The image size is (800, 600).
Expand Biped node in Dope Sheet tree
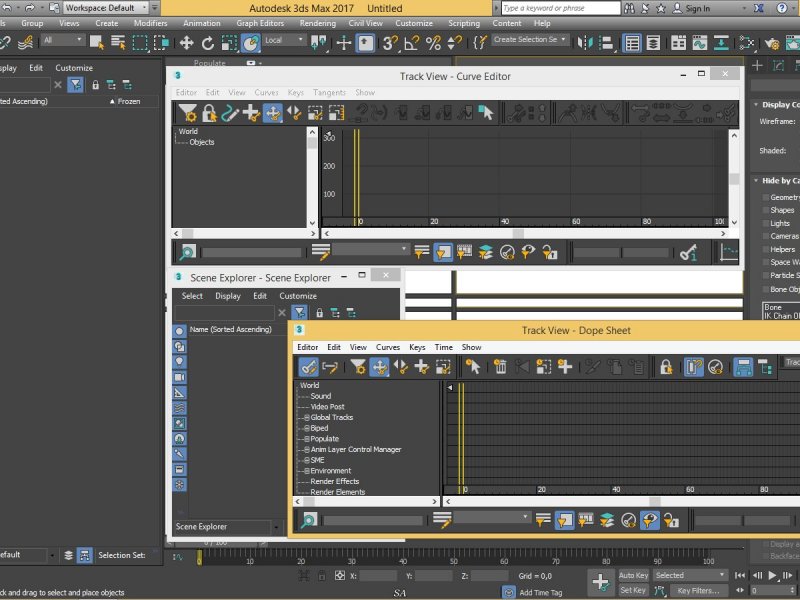(x=307, y=428)
